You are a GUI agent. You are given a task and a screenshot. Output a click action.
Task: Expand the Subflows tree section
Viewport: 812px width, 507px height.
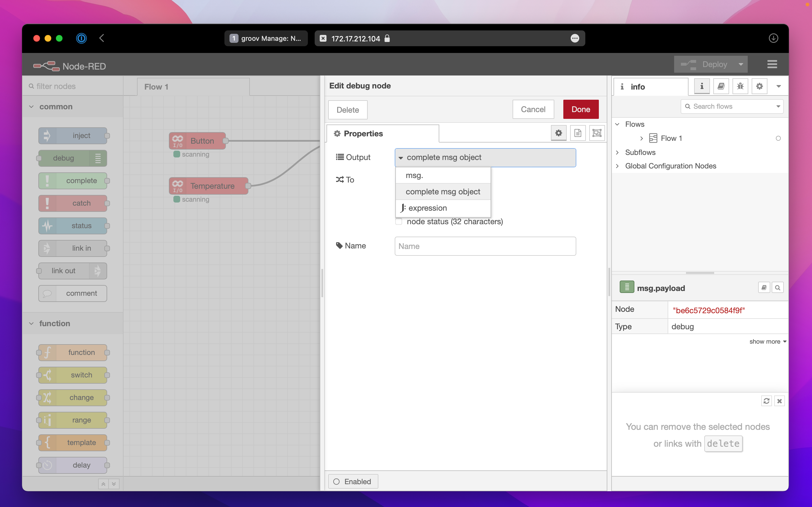tap(617, 153)
